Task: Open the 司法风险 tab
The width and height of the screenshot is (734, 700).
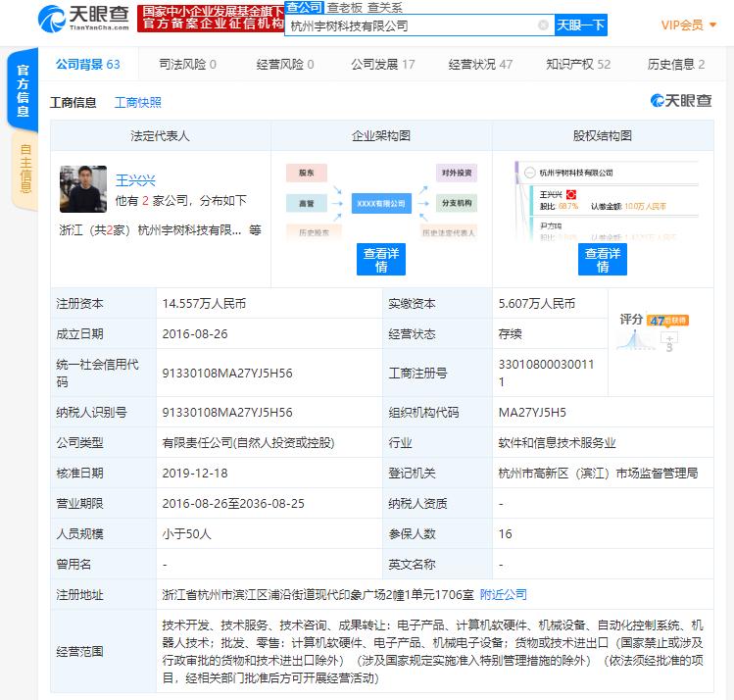Action: coord(188,64)
